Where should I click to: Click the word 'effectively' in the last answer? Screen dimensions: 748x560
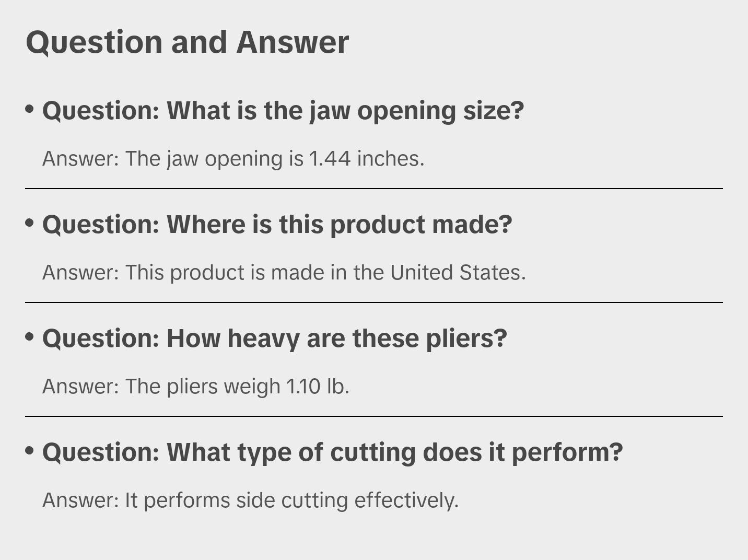(405, 500)
